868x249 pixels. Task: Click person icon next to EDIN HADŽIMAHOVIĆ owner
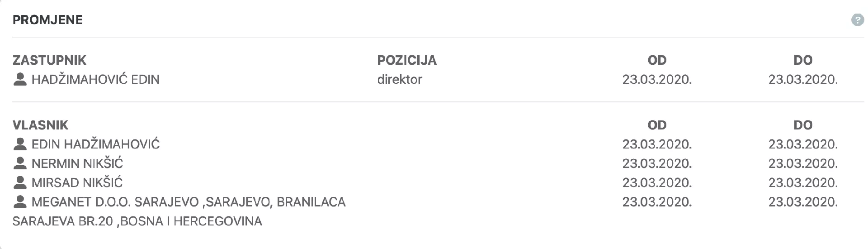point(20,144)
